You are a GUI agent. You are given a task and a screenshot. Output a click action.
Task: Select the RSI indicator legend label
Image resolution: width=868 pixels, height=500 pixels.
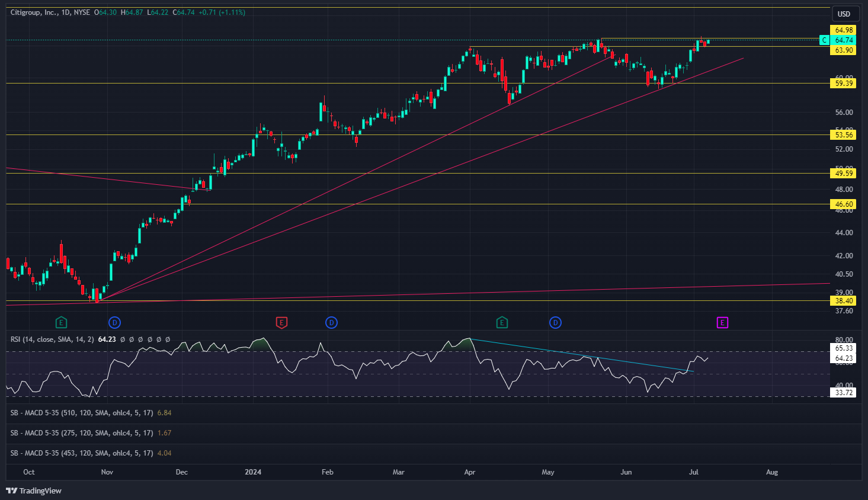pos(52,339)
